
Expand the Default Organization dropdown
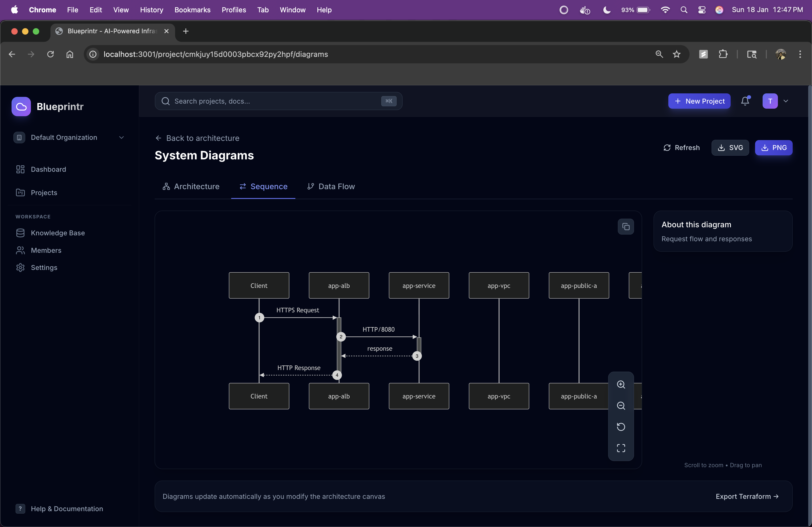coord(121,137)
